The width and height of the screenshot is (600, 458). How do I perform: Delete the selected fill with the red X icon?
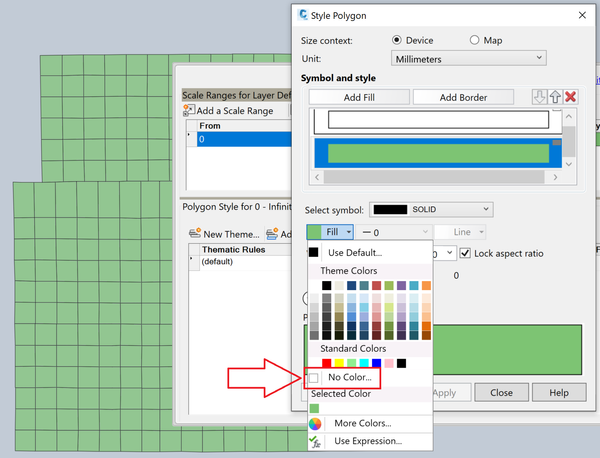pos(571,97)
